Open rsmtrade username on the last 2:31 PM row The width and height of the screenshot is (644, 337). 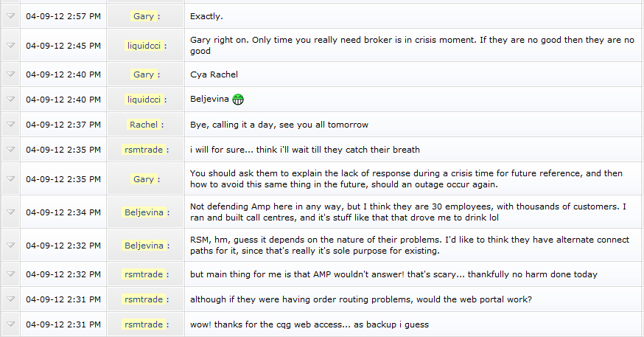(x=144, y=324)
